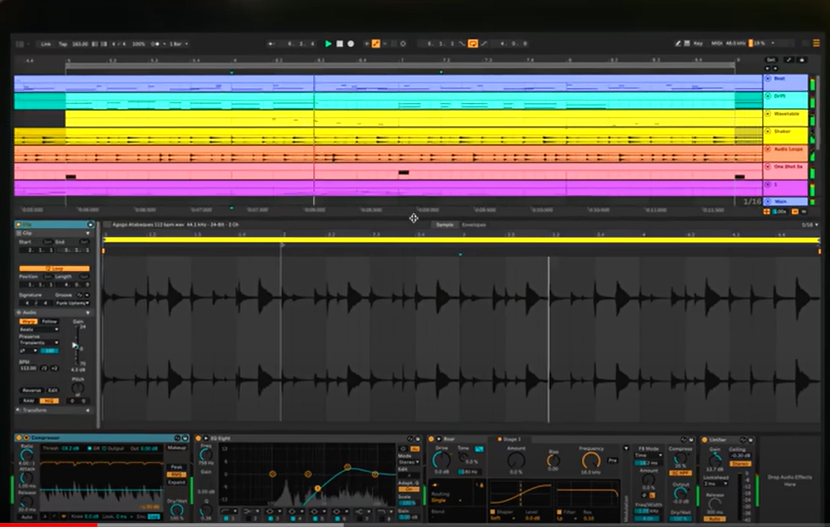Screen dimensions: 830x527
Task: Unfold the Wavetable track with its circle icon
Action: (768, 113)
